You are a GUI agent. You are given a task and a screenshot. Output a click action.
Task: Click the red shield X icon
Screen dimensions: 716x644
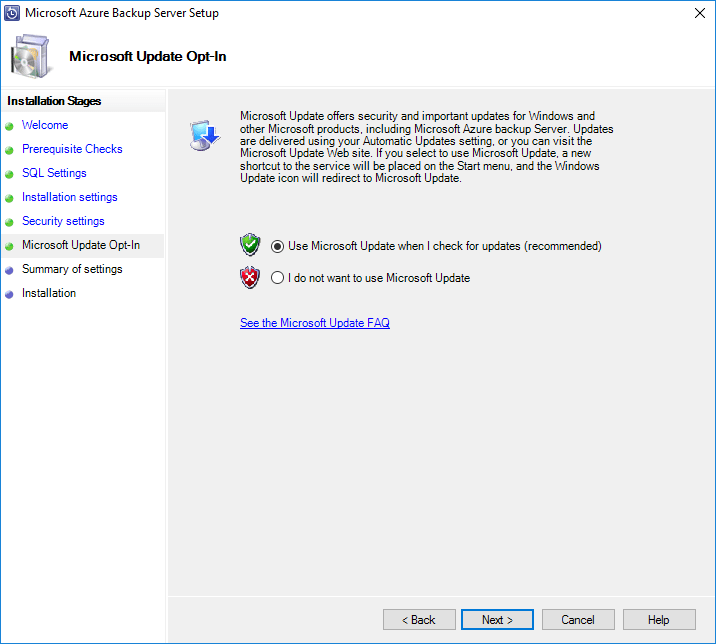click(x=250, y=277)
